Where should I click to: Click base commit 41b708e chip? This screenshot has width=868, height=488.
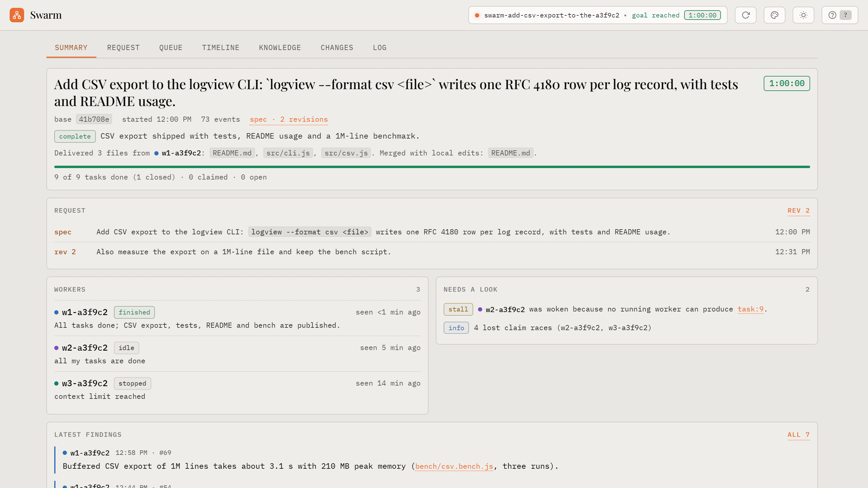94,119
